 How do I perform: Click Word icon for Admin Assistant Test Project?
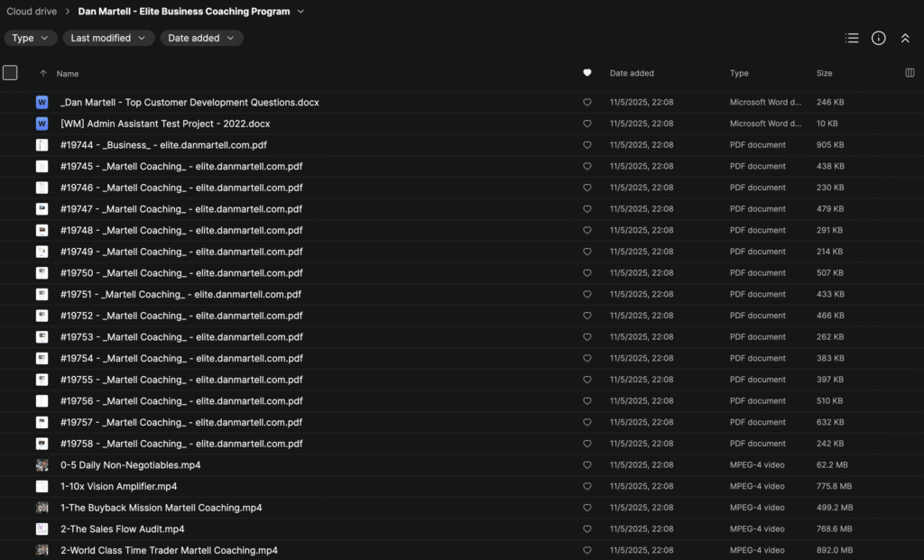(x=42, y=124)
